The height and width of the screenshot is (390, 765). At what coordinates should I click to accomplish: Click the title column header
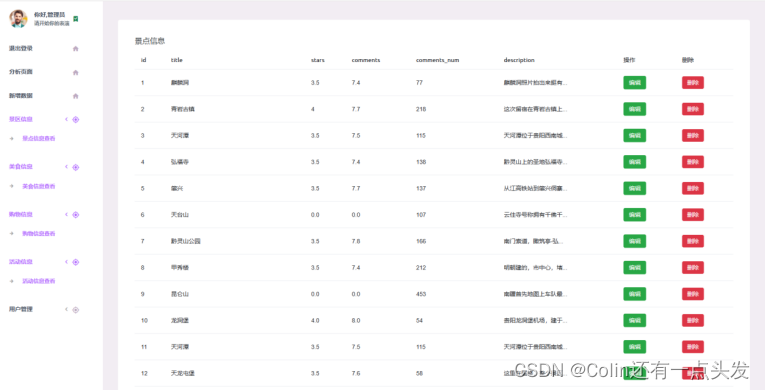[177, 60]
